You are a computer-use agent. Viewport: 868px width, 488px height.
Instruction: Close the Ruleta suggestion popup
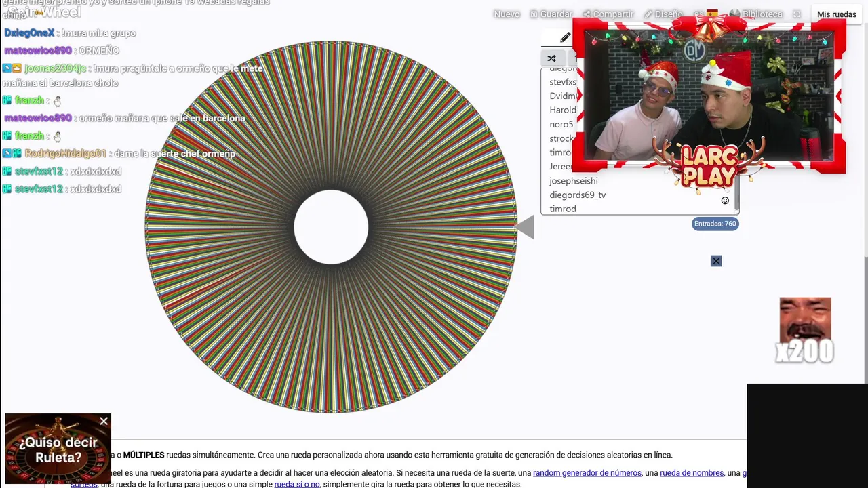click(104, 422)
